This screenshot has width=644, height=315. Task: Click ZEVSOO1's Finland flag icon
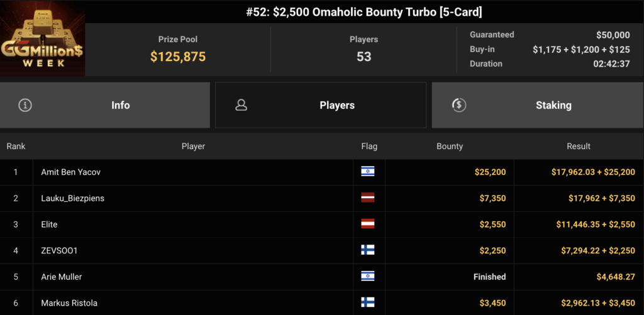pos(367,250)
